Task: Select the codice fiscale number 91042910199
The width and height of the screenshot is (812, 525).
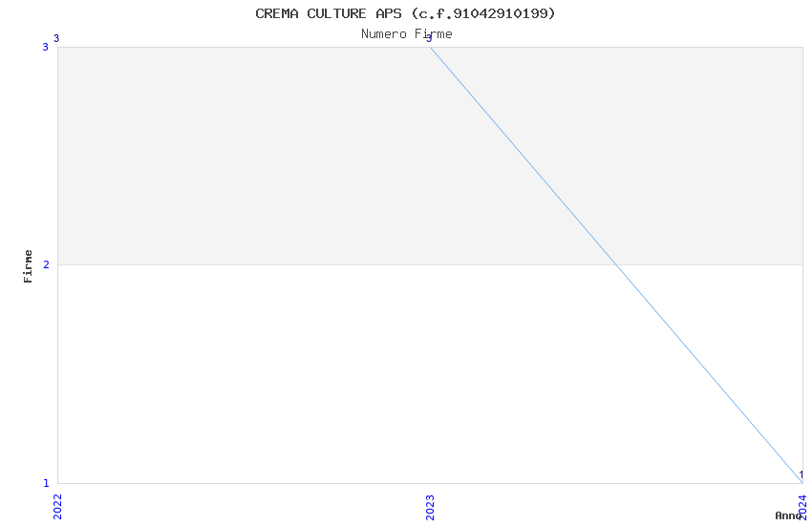Action: (x=501, y=13)
